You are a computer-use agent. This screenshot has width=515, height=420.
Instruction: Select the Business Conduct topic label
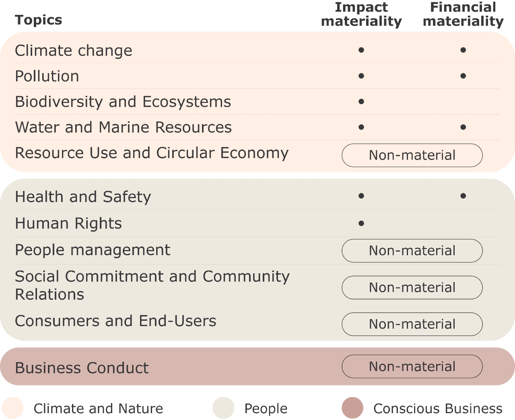82,368
